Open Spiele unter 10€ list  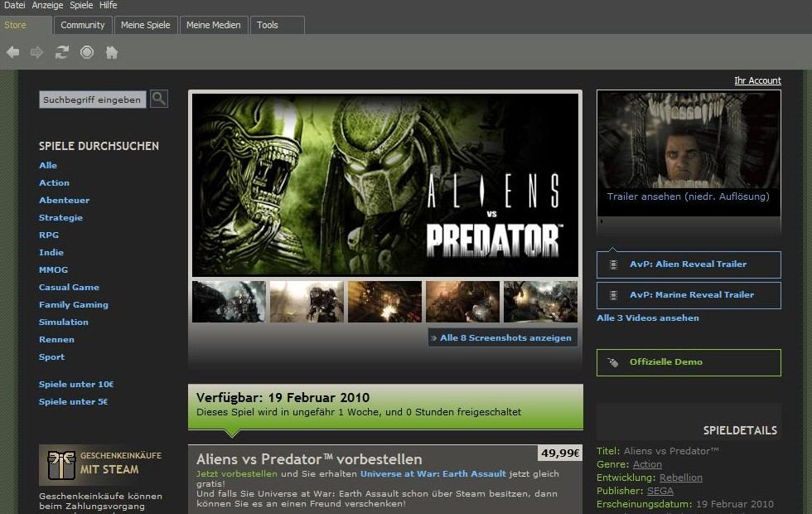75,385
